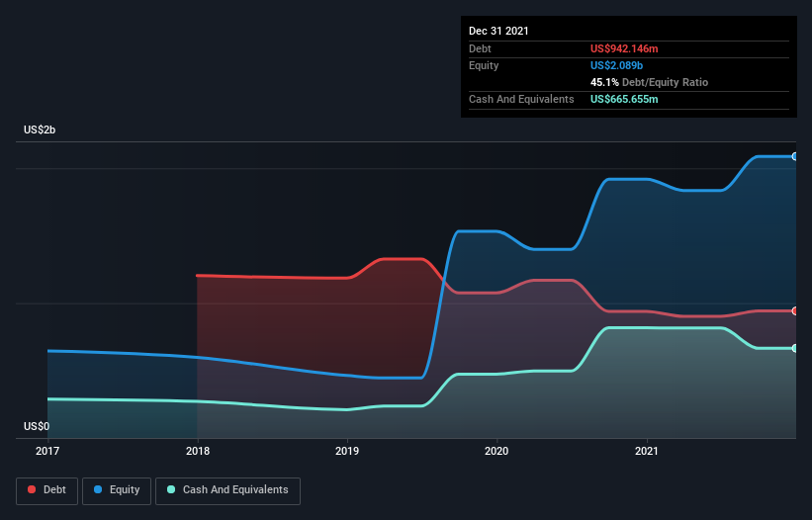This screenshot has width=812, height=520.
Task: Click the US$0 y-axis label
Action: coord(37,426)
